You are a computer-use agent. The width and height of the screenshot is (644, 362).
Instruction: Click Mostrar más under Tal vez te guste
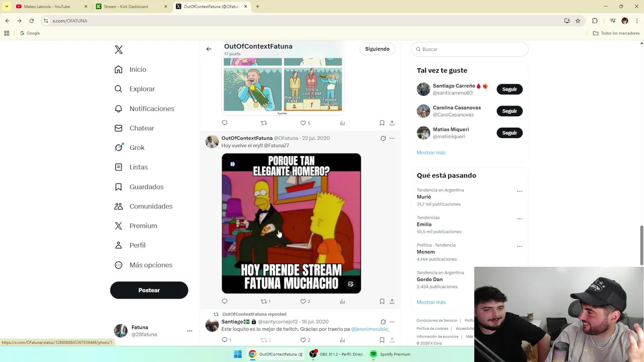click(x=431, y=152)
